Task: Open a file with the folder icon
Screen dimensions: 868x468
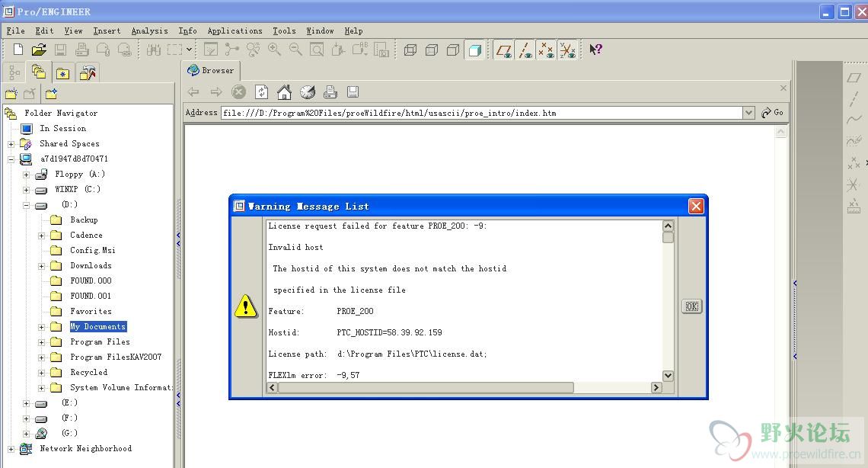Action: point(39,50)
